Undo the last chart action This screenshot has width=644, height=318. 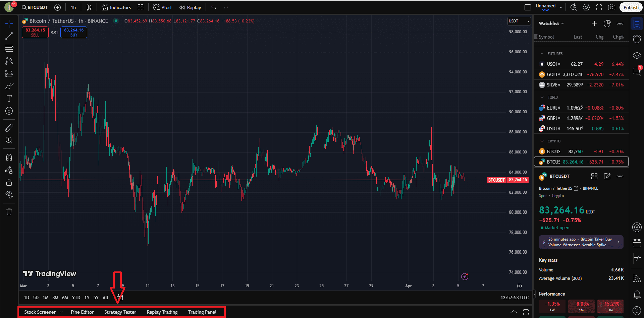point(214,7)
